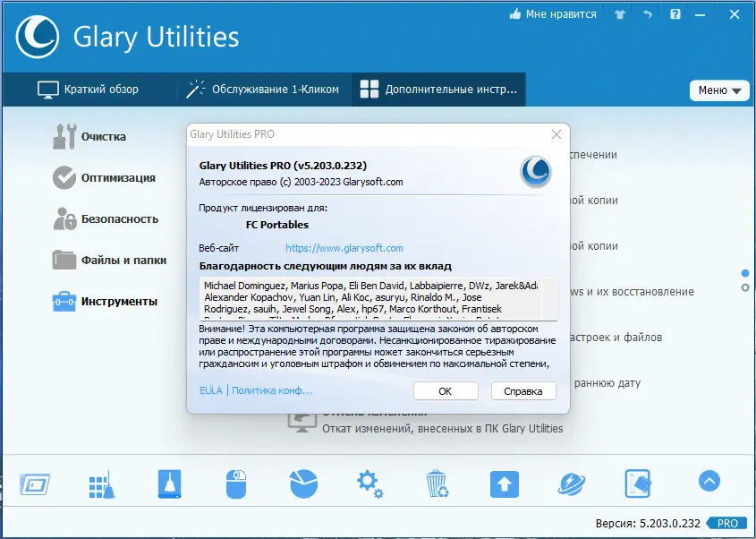Open Glary Utilities settings gears icon
Screen dimensions: 756x539
pyautogui.click(x=370, y=482)
